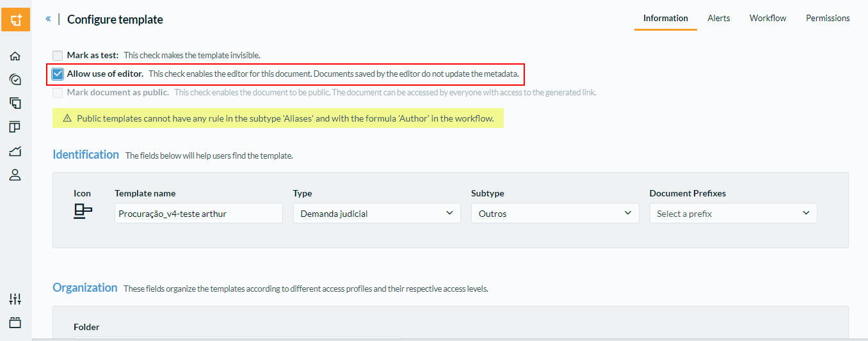Click the Folder field label
This screenshot has width=868, height=341.
point(86,327)
